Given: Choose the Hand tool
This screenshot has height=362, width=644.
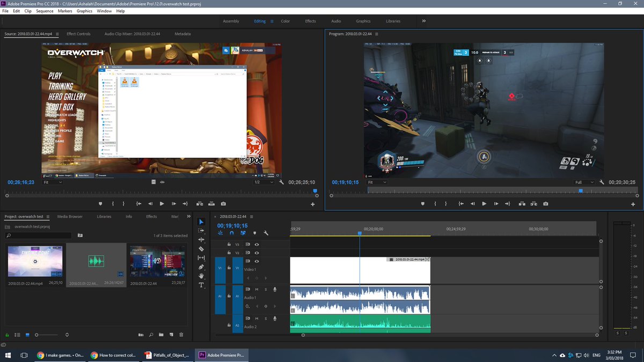Looking at the screenshot, I should click(x=201, y=276).
